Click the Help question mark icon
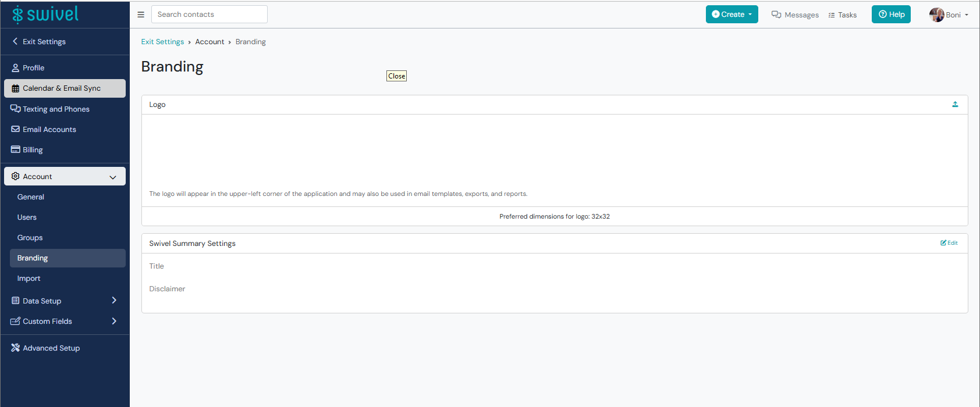 [883, 15]
